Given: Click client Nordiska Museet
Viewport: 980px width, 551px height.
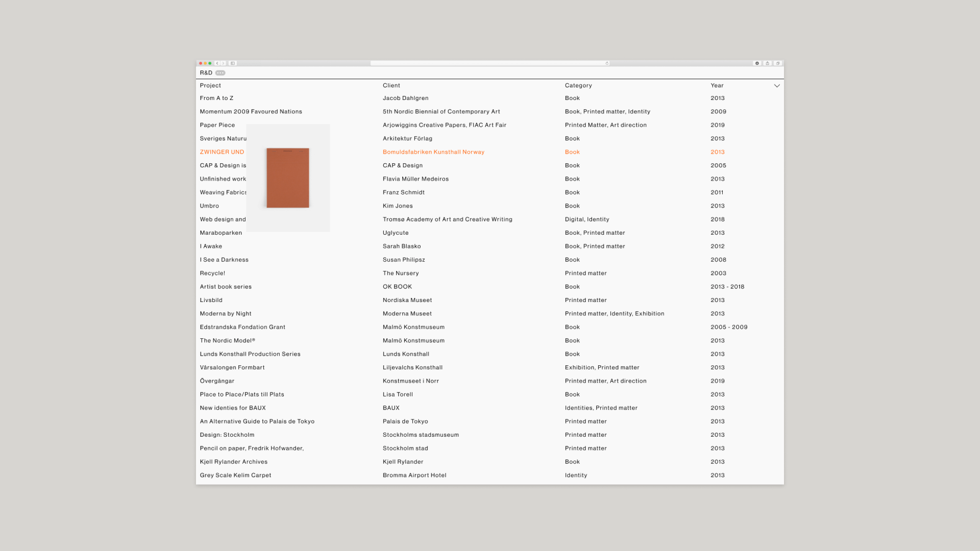Looking at the screenshot, I should coord(407,300).
